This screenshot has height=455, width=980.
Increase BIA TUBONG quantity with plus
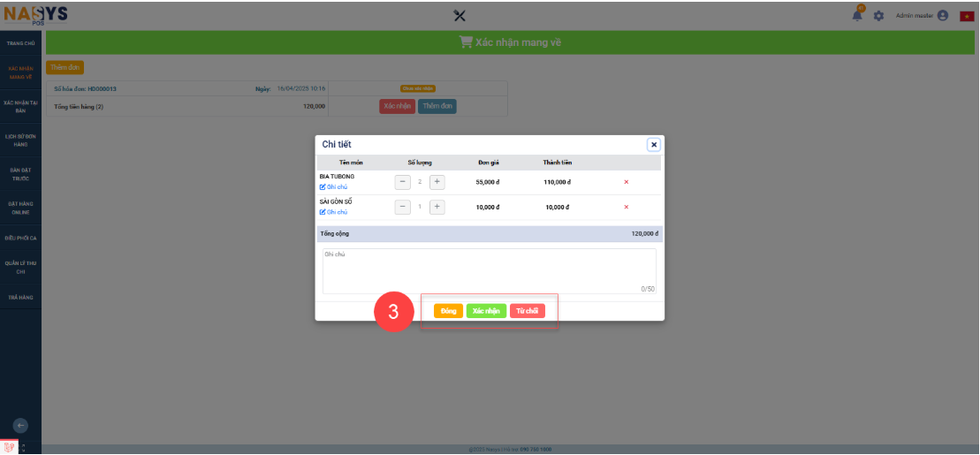click(437, 182)
